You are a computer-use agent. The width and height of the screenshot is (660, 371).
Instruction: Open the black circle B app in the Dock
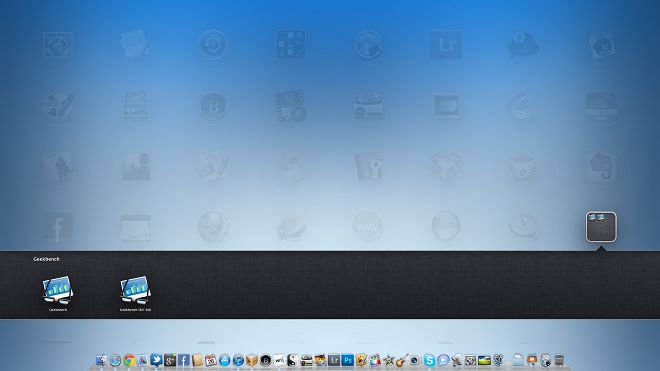click(x=266, y=360)
